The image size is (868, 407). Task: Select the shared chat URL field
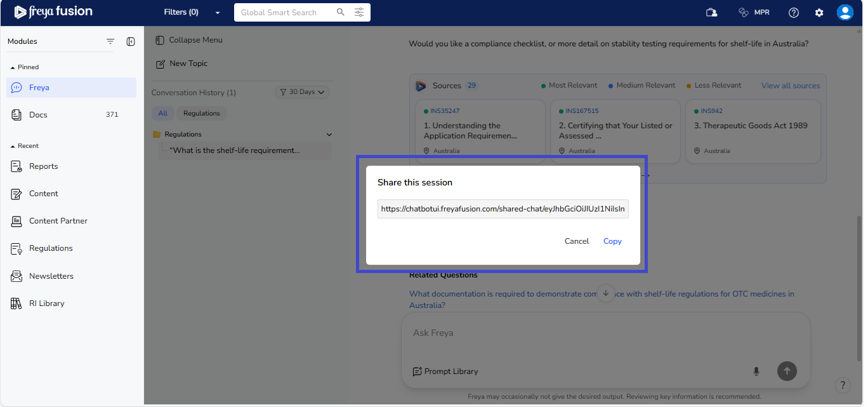click(x=503, y=209)
